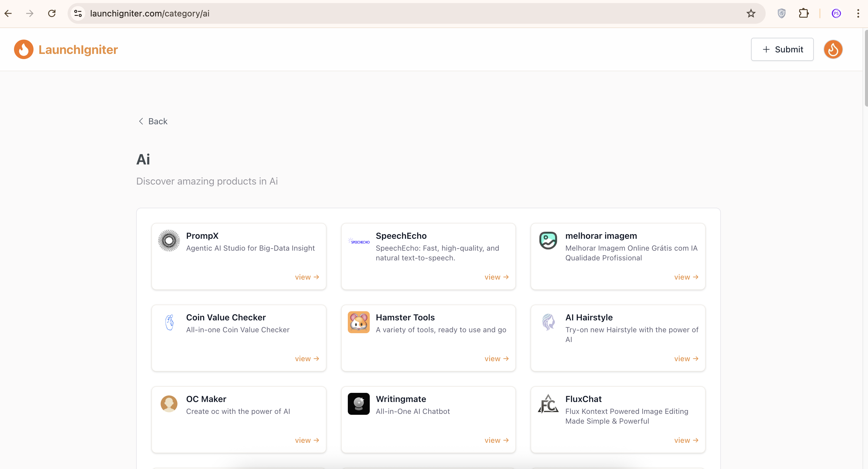Screen dimensions: 868x469
Task: Click the Coin Value Checker hand icon
Action: coord(170,322)
